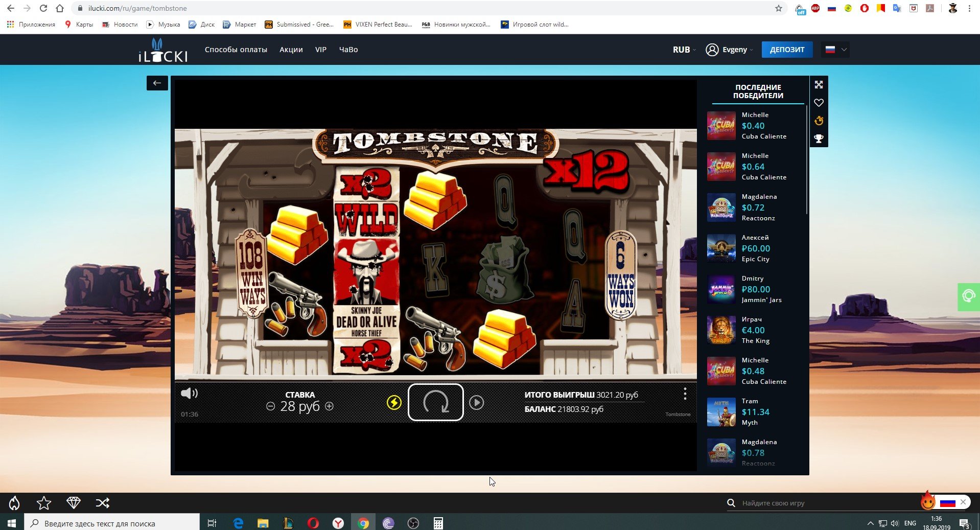
Task: Open the language flag dropdown
Action: (x=835, y=50)
